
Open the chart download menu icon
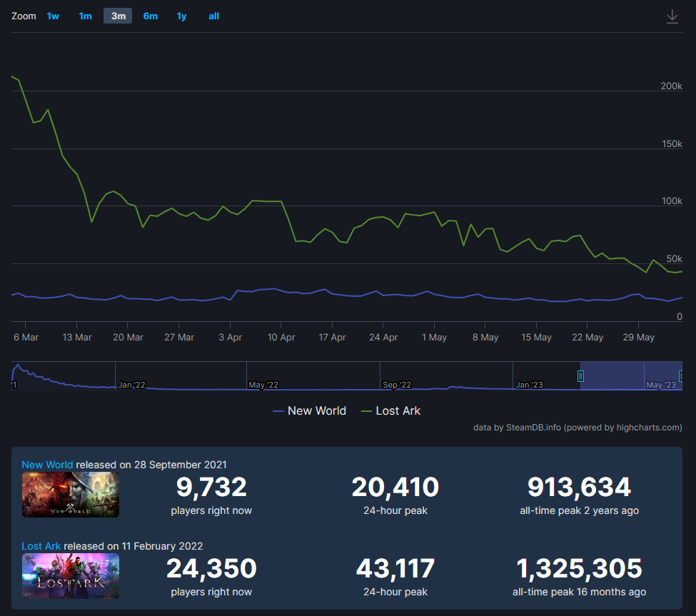pos(672,16)
